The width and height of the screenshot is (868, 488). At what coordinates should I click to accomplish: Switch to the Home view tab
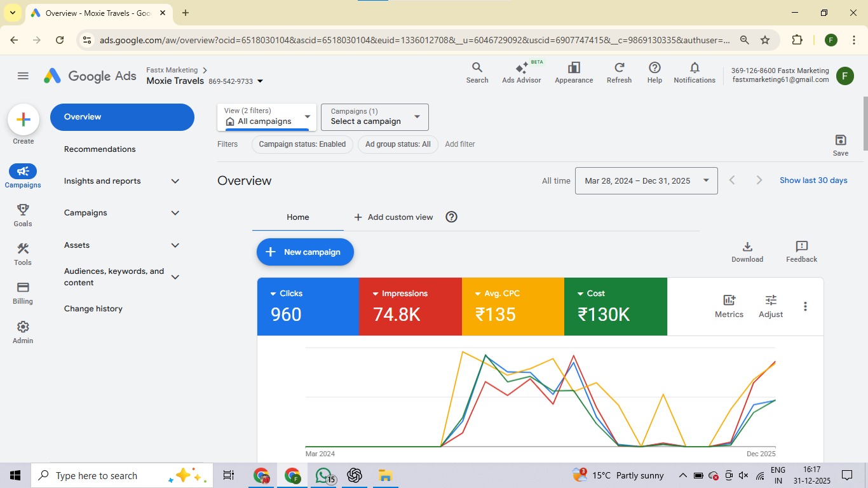(297, 217)
